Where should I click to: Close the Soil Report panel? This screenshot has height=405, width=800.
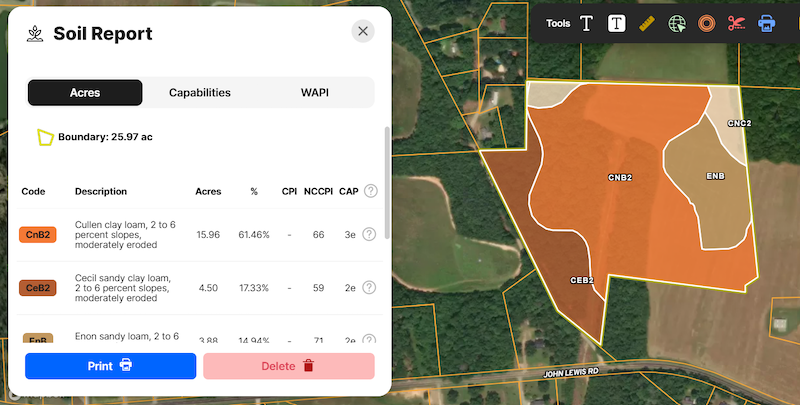pos(363,31)
